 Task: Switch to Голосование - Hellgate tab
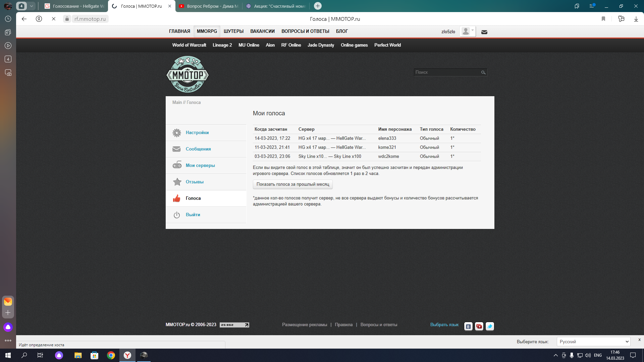[x=74, y=6]
